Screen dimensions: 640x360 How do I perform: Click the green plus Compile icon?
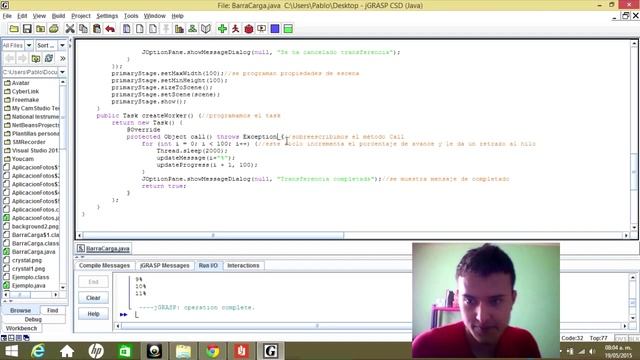click(222, 29)
